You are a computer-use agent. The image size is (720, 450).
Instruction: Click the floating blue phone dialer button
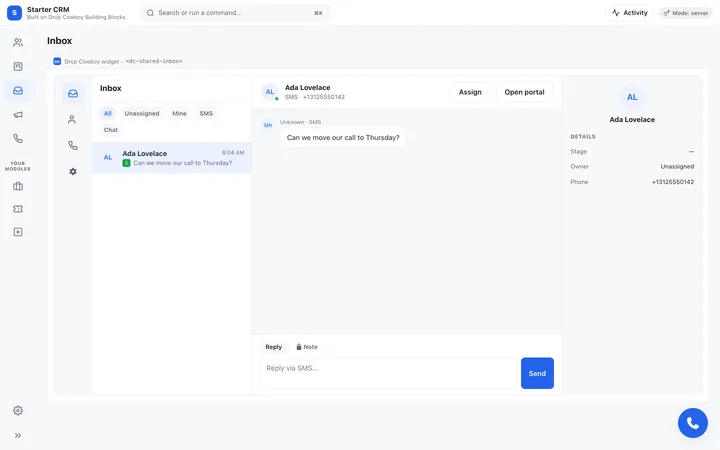click(x=692, y=423)
